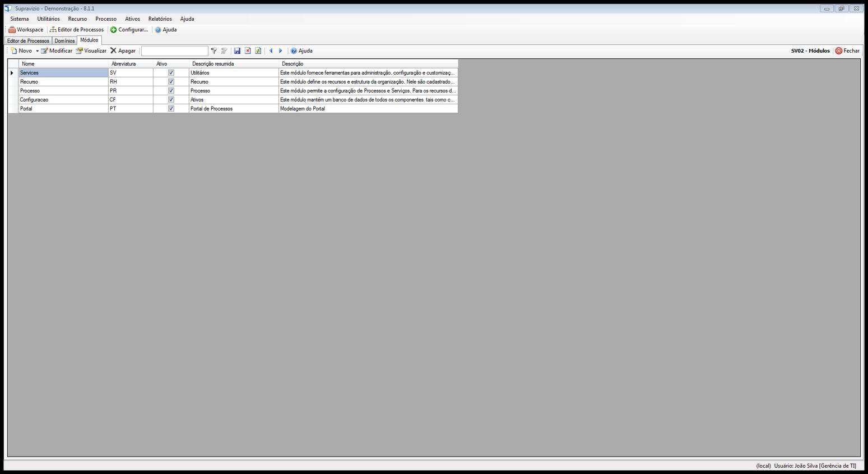Open the Relatórios menu

point(160,19)
